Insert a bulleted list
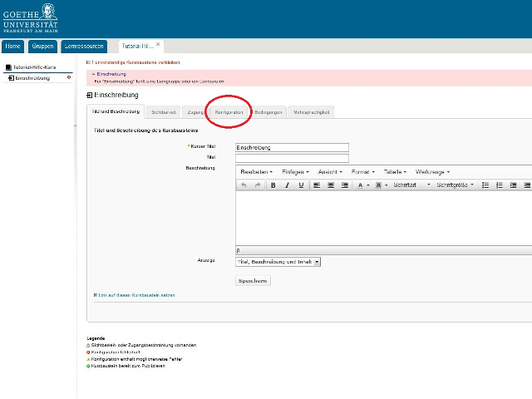The height and width of the screenshot is (399, 532). coord(486,185)
